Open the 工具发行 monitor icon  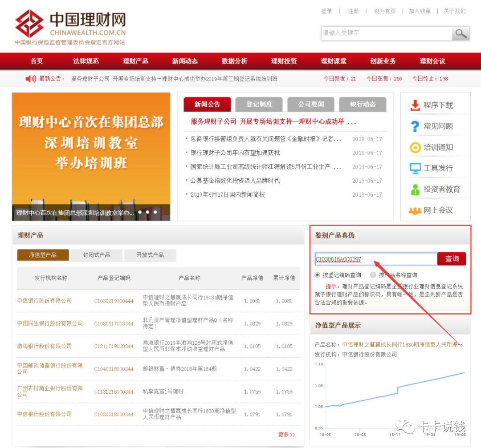414,168
